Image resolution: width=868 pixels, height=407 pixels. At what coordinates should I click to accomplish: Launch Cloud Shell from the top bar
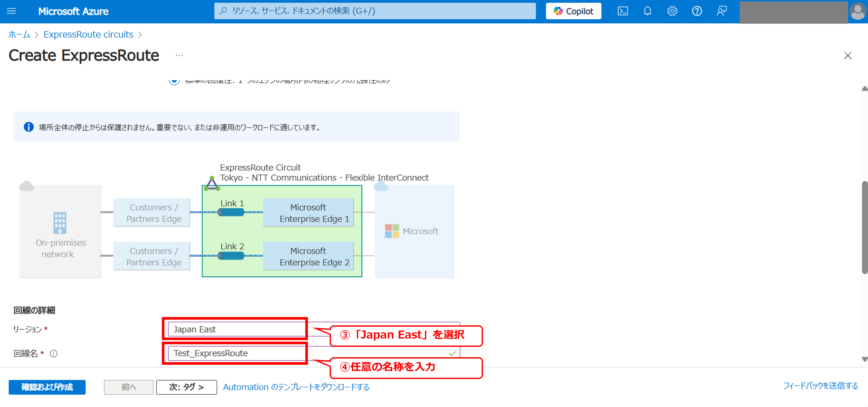pyautogui.click(x=622, y=11)
